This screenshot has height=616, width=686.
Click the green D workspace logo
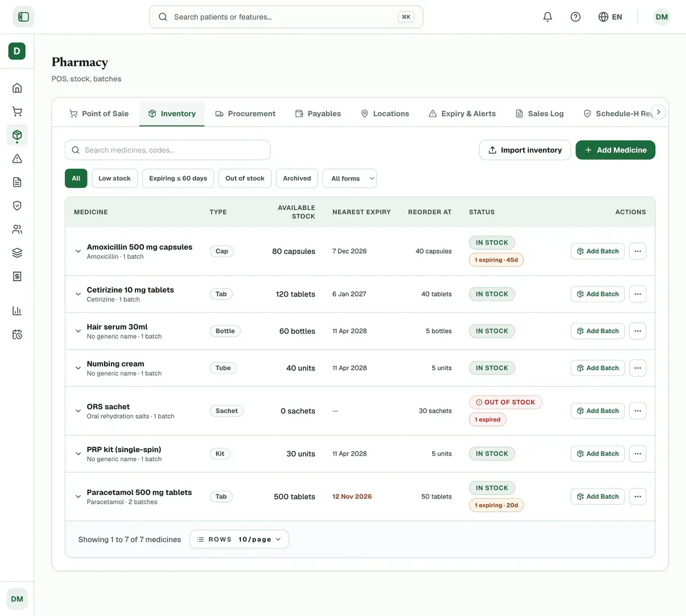pyautogui.click(x=17, y=51)
